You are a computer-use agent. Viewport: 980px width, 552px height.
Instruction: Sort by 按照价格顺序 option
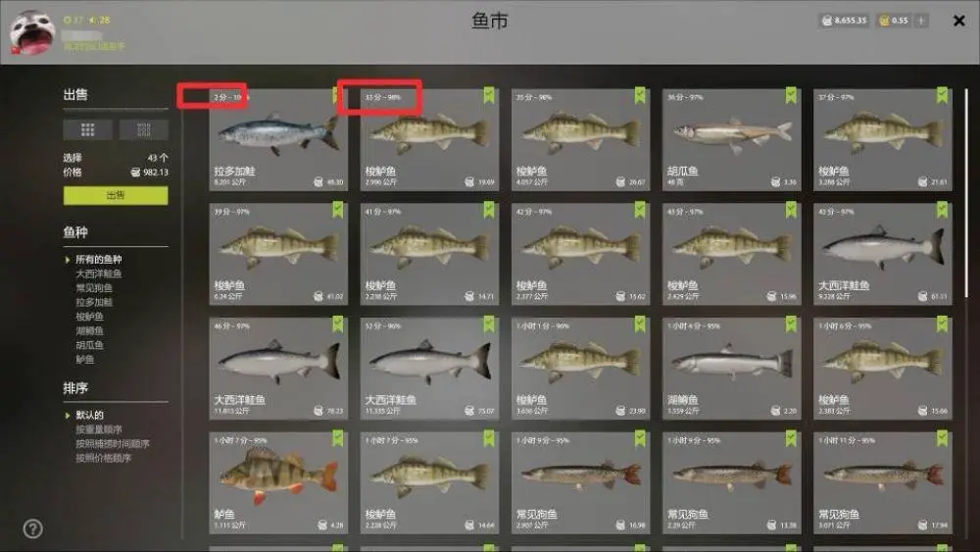coord(103,458)
